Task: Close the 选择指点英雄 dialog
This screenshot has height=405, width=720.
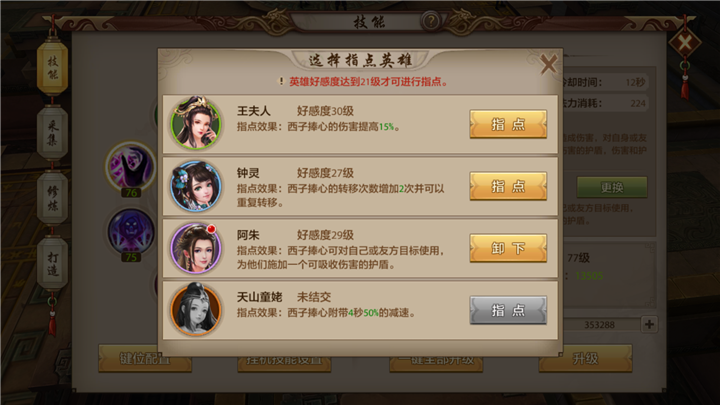Action: pyautogui.click(x=548, y=64)
